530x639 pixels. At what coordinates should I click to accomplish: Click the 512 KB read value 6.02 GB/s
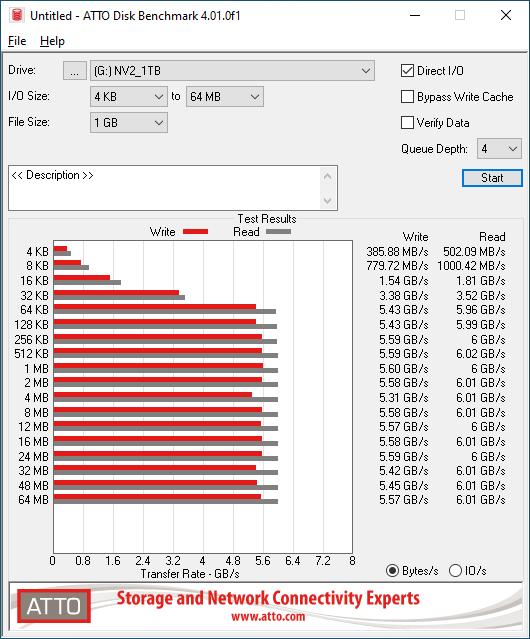pyautogui.click(x=481, y=354)
